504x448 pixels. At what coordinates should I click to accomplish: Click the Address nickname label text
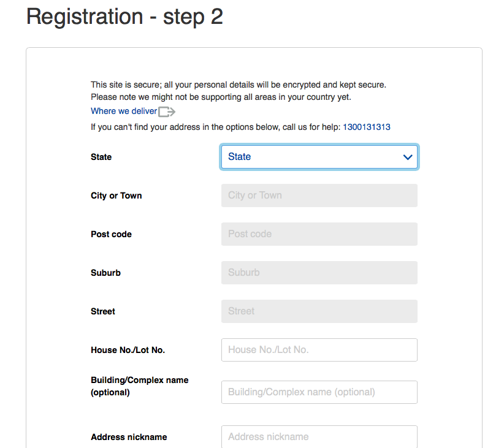(129, 437)
